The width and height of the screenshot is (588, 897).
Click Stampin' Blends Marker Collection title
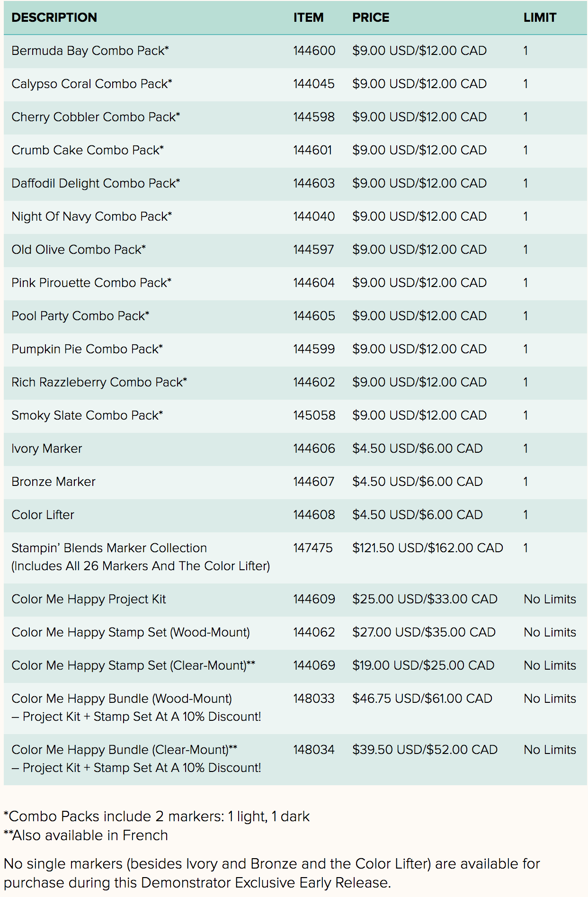pos(109,548)
